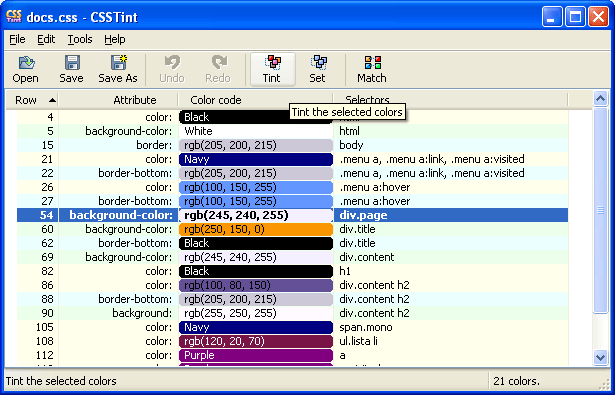Click the Save As toolbar icon
Image resolution: width=615 pixels, height=395 pixels.
coord(118,69)
